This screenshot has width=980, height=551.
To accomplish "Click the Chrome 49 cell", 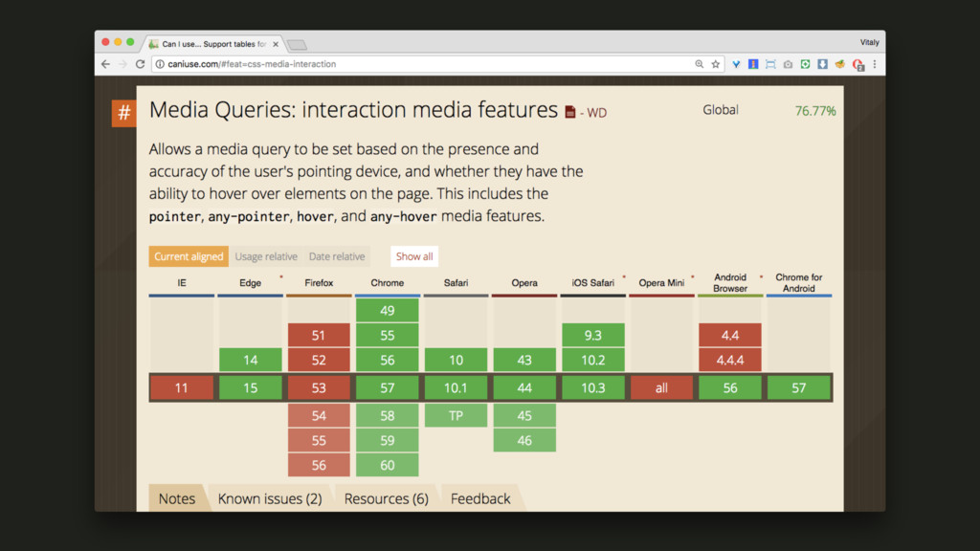I will click(x=388, y=310).
